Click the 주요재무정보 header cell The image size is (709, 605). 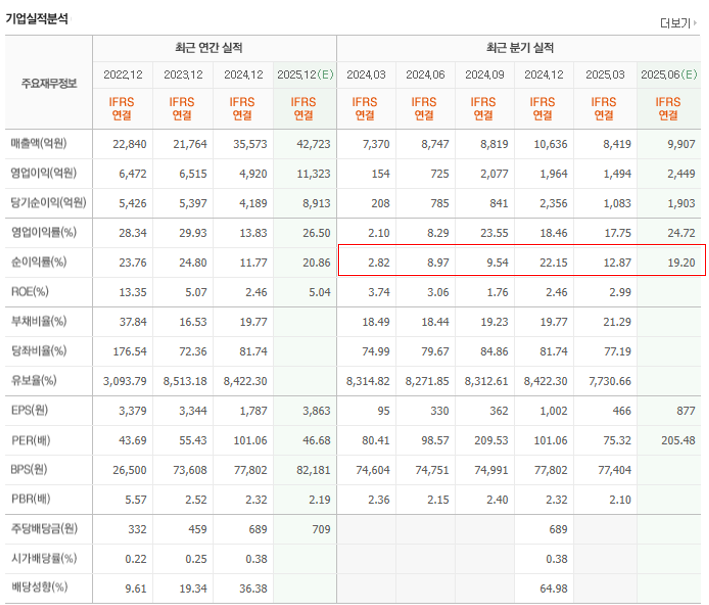click(49, 83)
